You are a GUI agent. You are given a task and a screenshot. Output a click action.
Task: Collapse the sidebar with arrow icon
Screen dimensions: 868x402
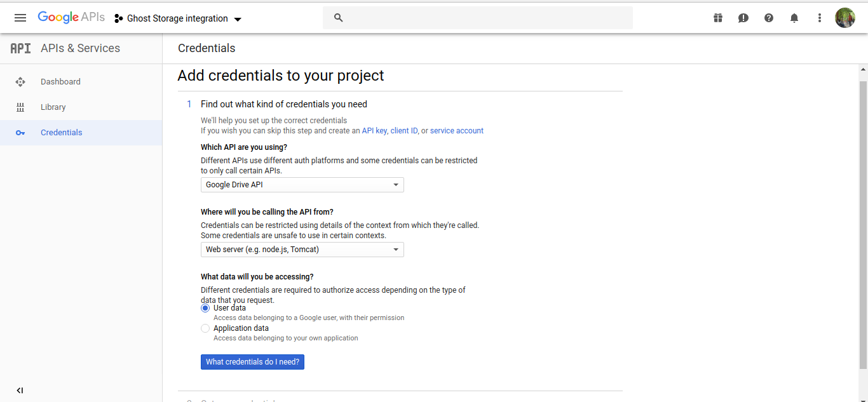tap(20, 391)
